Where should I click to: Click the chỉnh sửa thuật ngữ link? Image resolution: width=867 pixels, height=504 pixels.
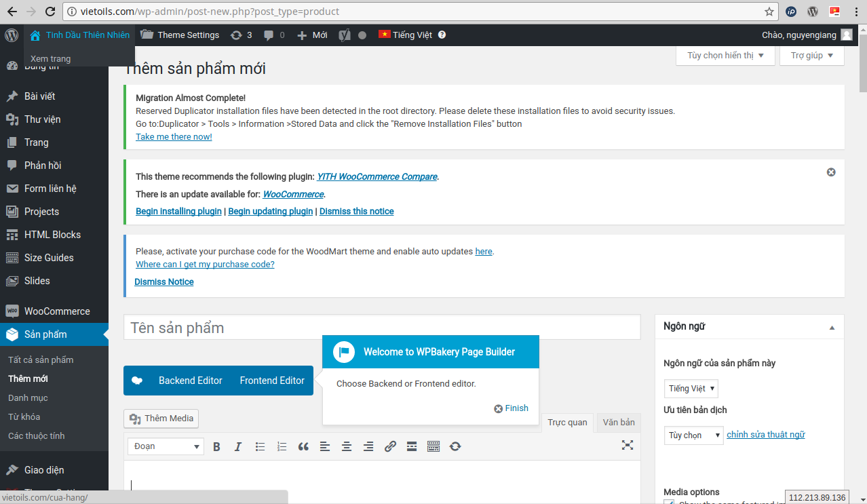(x=766, y=435)
